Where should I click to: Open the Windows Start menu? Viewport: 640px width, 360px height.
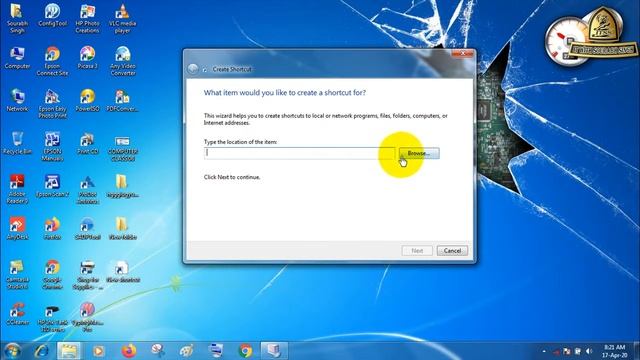12,351
